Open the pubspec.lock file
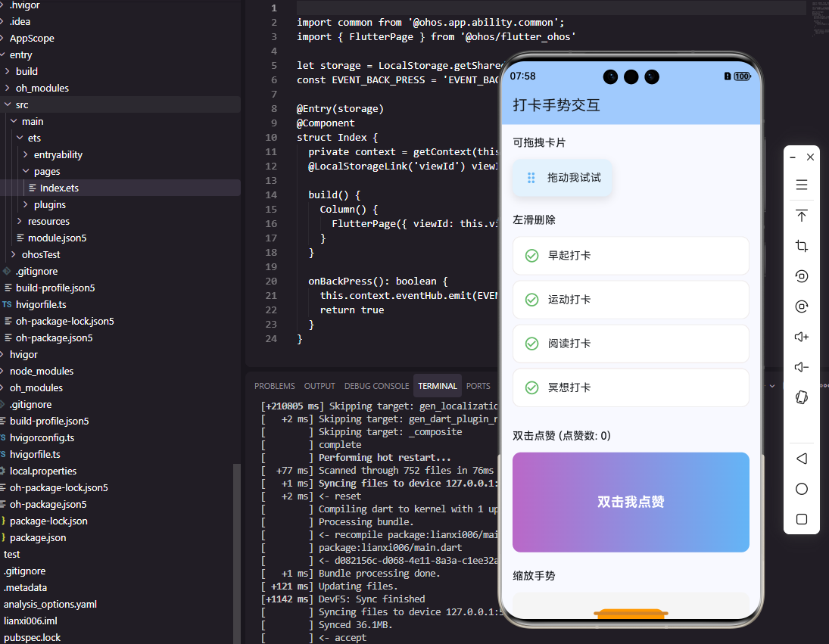The width and height of the screenshot is (829, 644). [32, 638]
